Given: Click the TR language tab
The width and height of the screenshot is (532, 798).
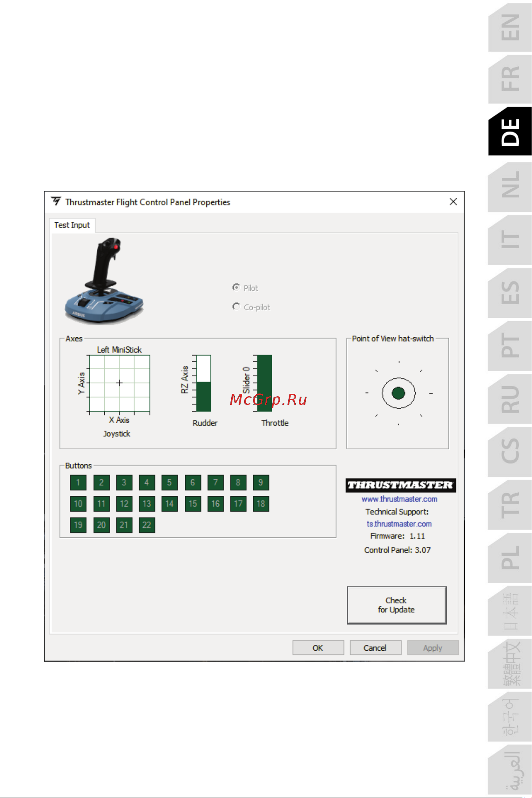Looking at the screenshot, I should (x=510, y=505).
